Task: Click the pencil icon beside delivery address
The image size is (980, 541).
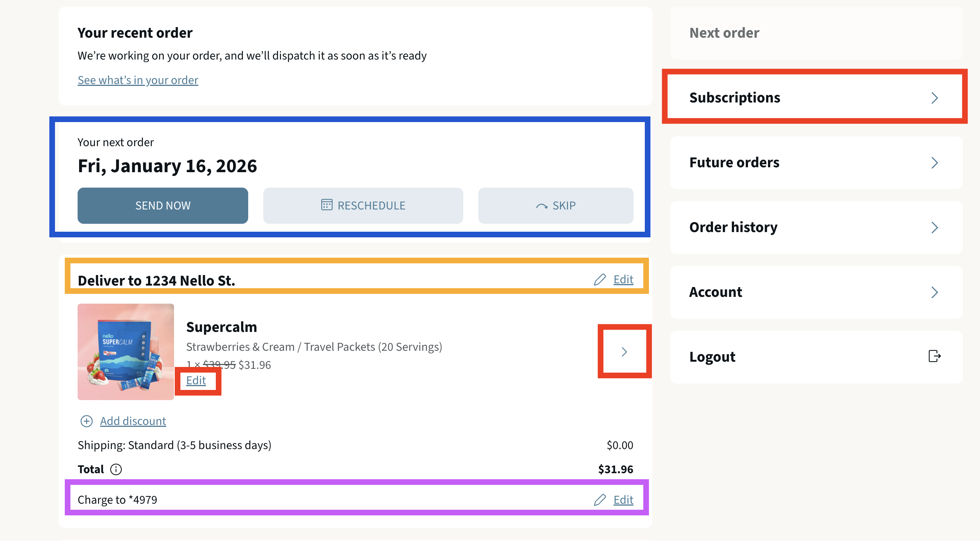Action: [600, 280]
